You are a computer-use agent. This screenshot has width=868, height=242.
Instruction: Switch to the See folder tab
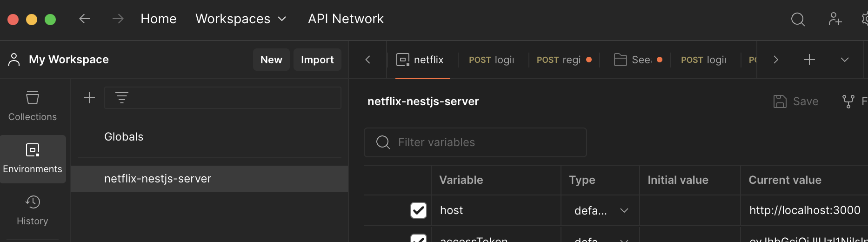[x=637, y=60]
